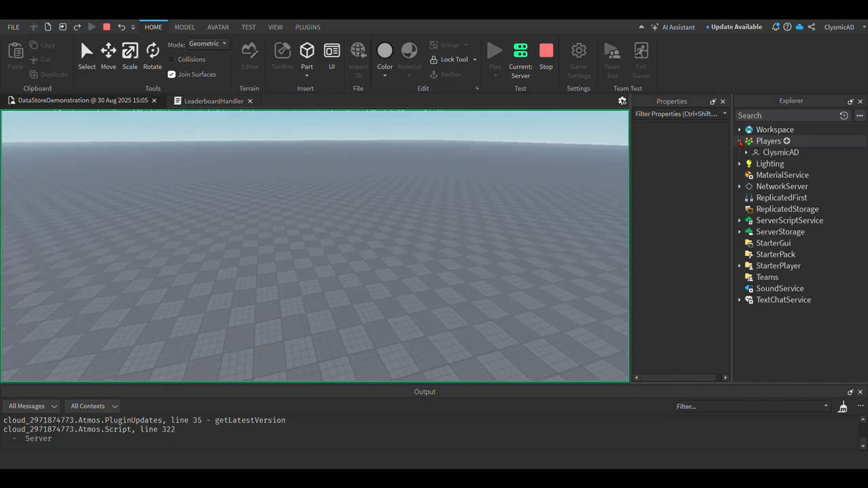Open the All Contexts dropdown
868x488 pixels.
(93, 406)
